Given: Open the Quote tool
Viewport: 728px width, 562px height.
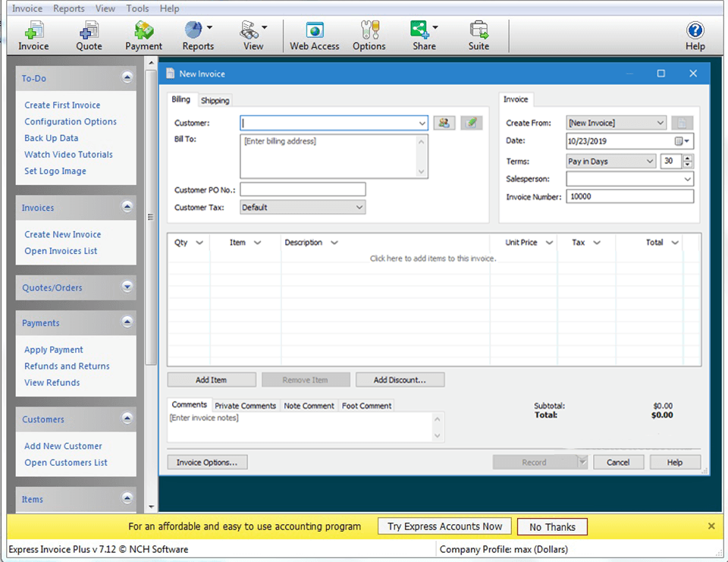Looking at the screenshot, I should [88, 35].
